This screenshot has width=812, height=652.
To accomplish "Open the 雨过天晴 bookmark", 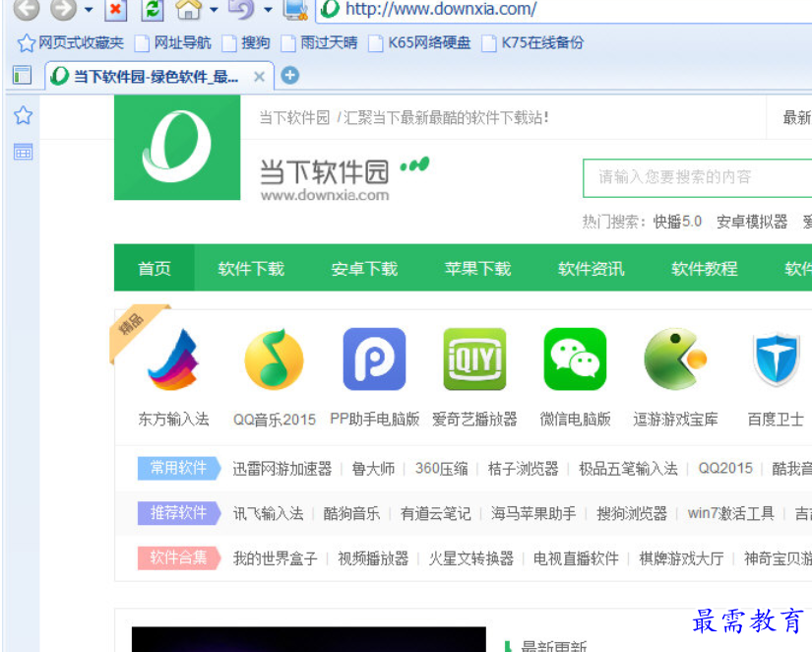I will coord(320,42).
